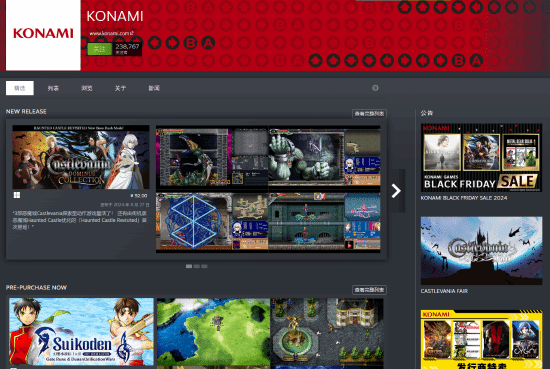Open the www.konami.com website link
This screenshot has width=550, height=369.
[x=111, y=33]
